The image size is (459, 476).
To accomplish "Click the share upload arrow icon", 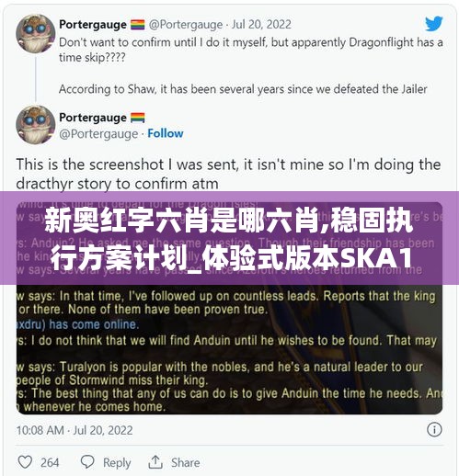I will pyautogui.click(x=155, y=462).
